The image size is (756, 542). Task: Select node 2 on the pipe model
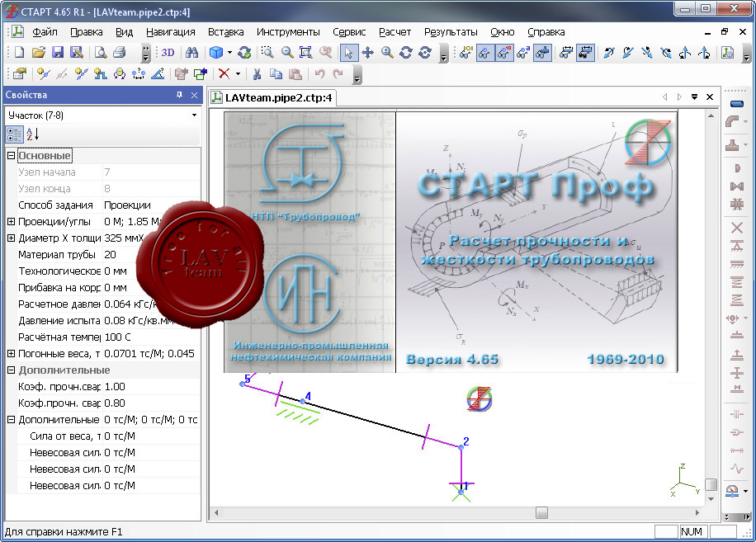pyautogui.click(x=461, y=448)
